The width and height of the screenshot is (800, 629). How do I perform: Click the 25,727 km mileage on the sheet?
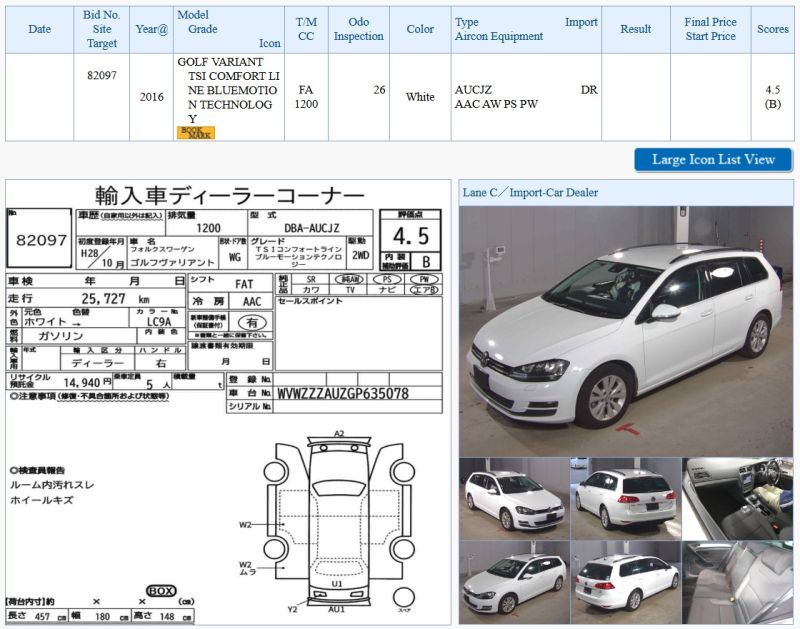[116, 298]
